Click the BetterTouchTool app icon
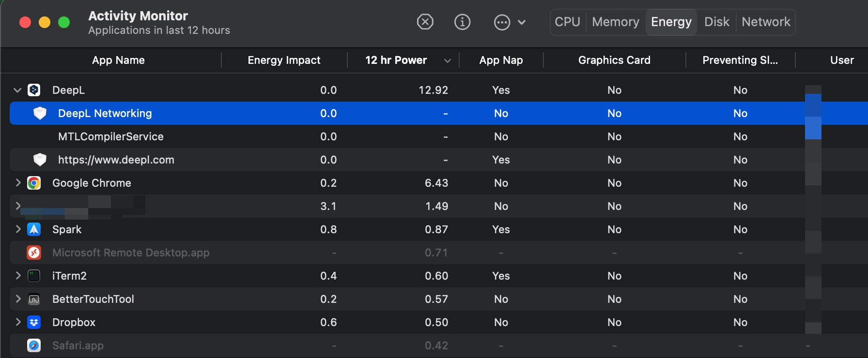The width and height of the screenshot is (868, 358). pyautogui.click(x=34, y=299)
